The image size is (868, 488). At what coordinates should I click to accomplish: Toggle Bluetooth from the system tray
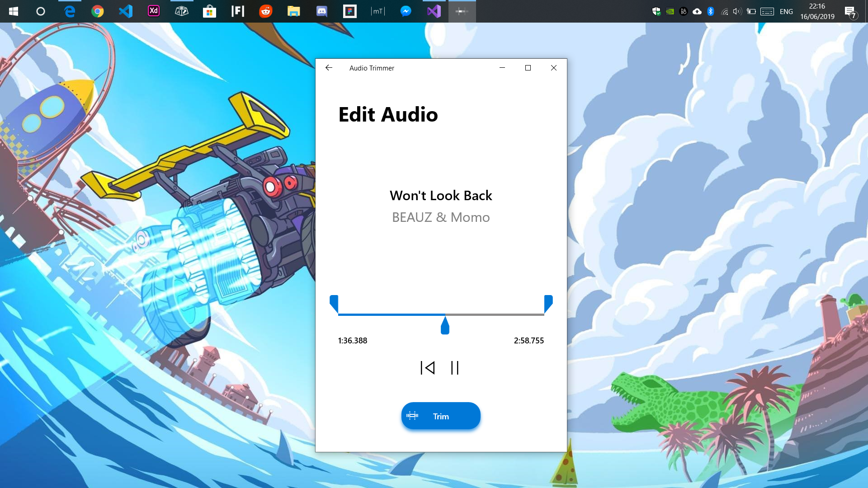(x=710, y=11)
